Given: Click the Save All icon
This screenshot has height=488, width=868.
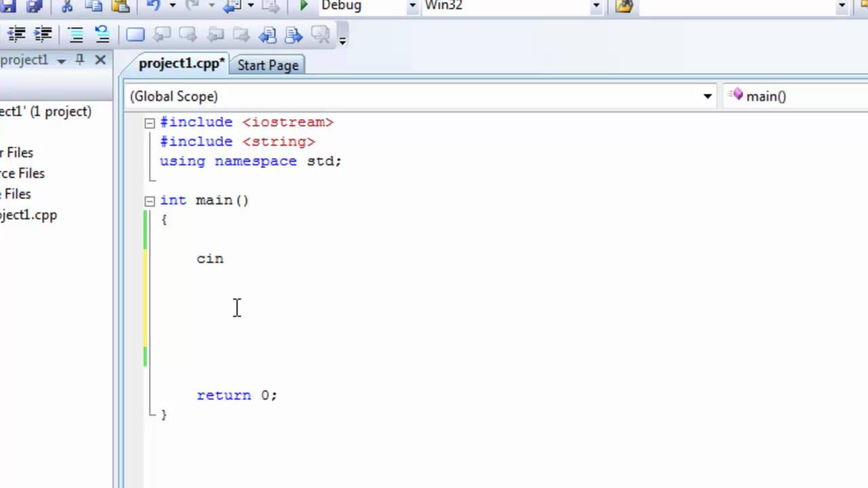Looking at the screenshot, I should 33,5.
